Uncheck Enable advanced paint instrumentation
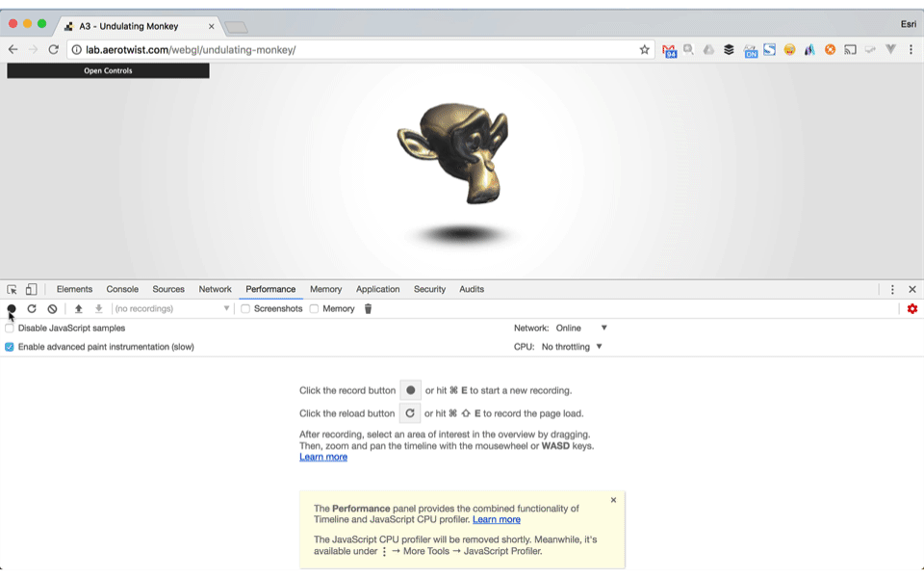This screenshot has height=578, width=924. 10,347
